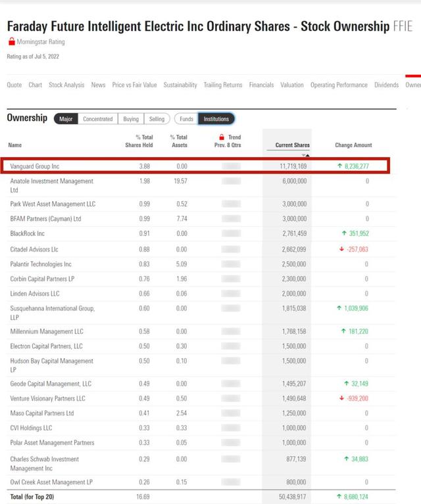Open the Trailing Returns tab
The width and height of the screenshot is (421, 504).
[x=223, y=85]
